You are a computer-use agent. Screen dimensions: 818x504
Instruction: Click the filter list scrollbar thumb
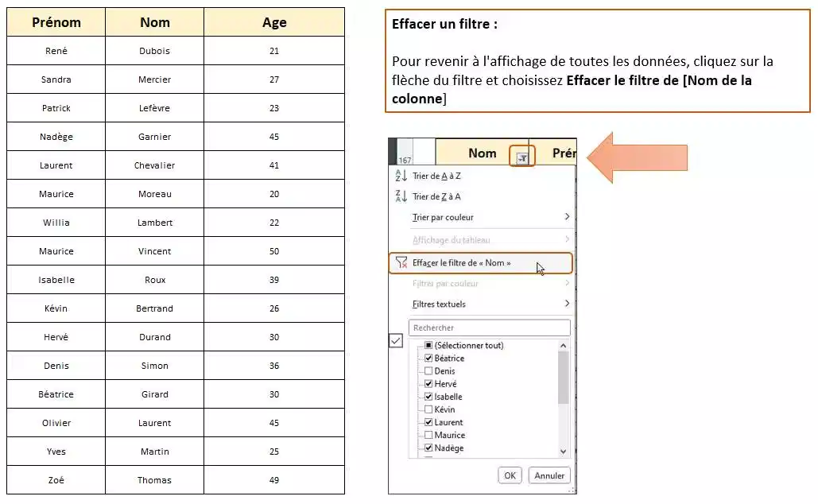pos(563,378)
